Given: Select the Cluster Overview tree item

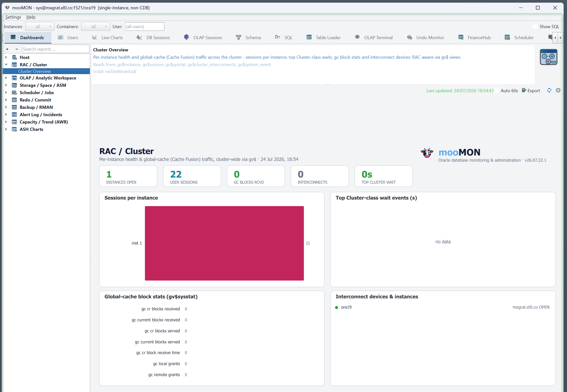Looking at the screenshot, I should 46,71.
